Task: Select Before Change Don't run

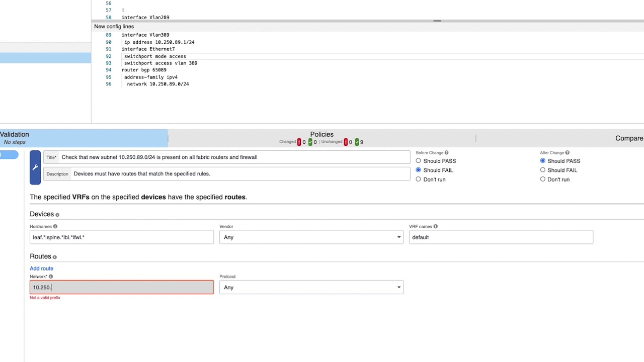Action: point(418,179)
